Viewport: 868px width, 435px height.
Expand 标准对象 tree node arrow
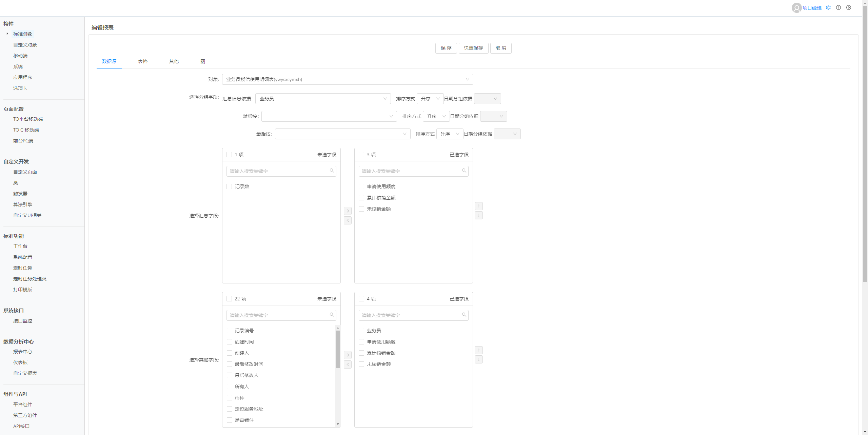[x=7, y=34]
